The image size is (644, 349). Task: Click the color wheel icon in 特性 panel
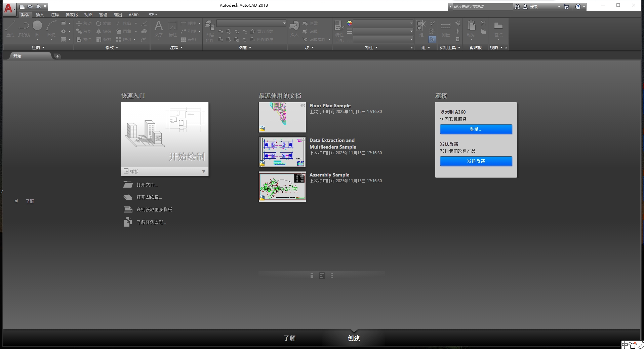pos(350,23)
